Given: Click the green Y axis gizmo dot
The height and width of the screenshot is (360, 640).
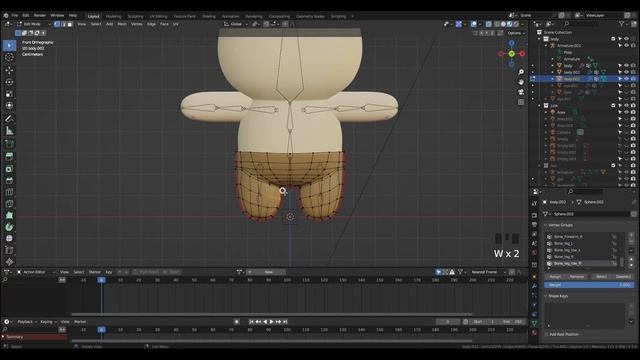Looking at the screenshot, I should [x=511, y=53].
